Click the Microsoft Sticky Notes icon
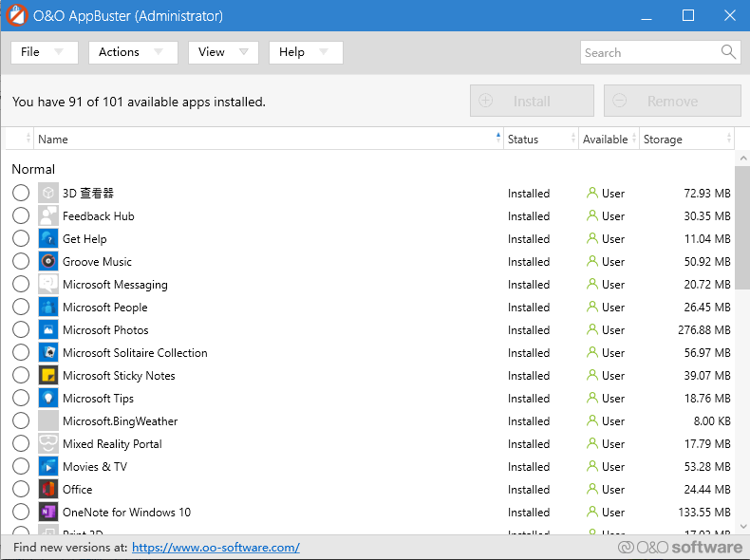The height and width of the screenshot is (560, 750). pos(48,375)
